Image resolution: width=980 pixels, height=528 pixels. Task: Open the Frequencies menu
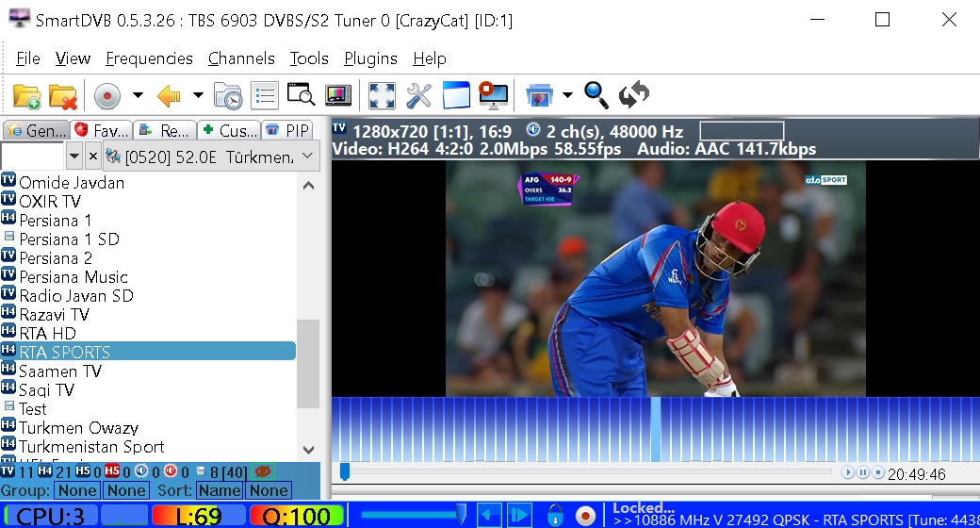[x=149, y=58]
